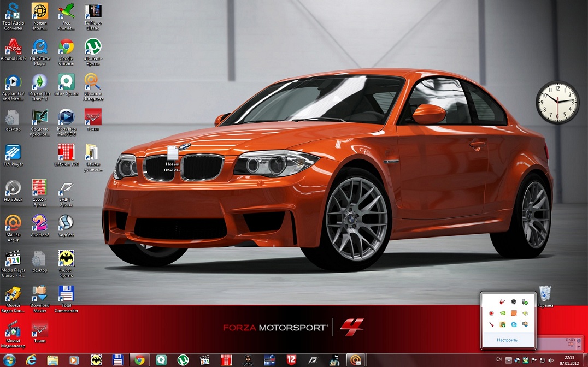
Task: Open Media Player Classic 321 taskbar icon
Action: click(205, 360)
